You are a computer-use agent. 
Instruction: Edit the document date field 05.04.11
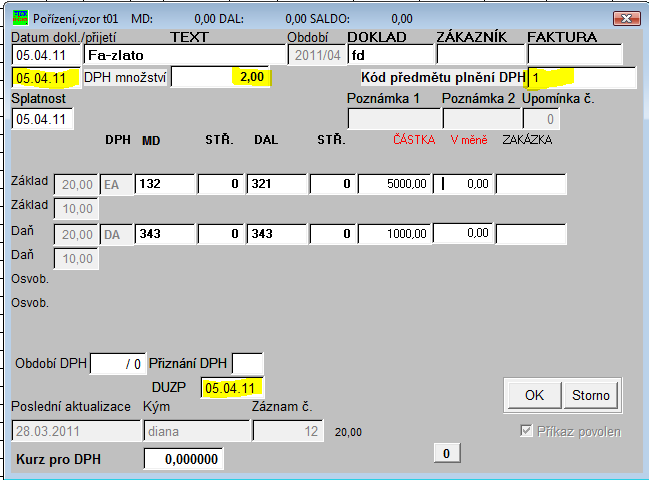[46, 55]
